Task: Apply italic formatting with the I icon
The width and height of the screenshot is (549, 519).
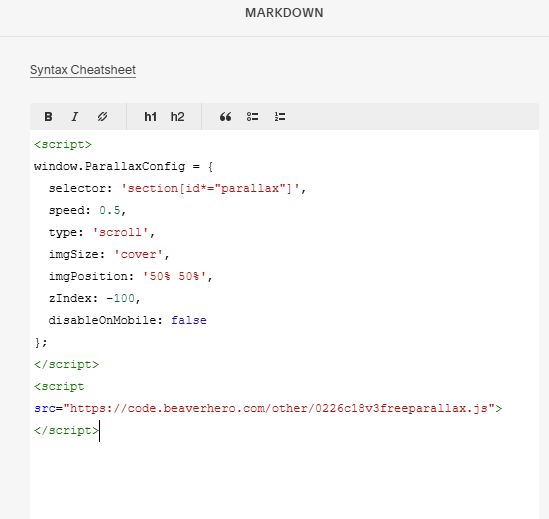Action: click(75, 117)
